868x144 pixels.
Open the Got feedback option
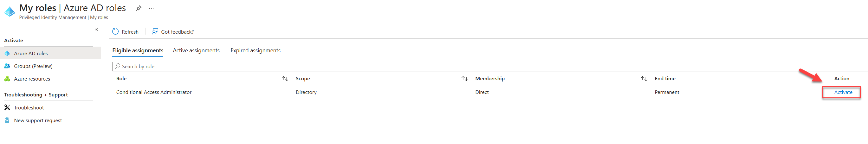172,32
